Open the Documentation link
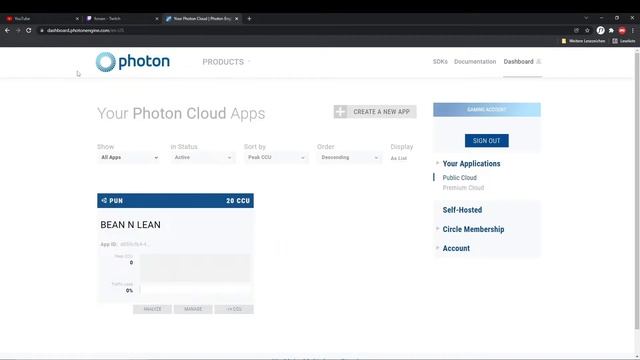This screenshot has width=640, height=360. (x=475, y=62)
